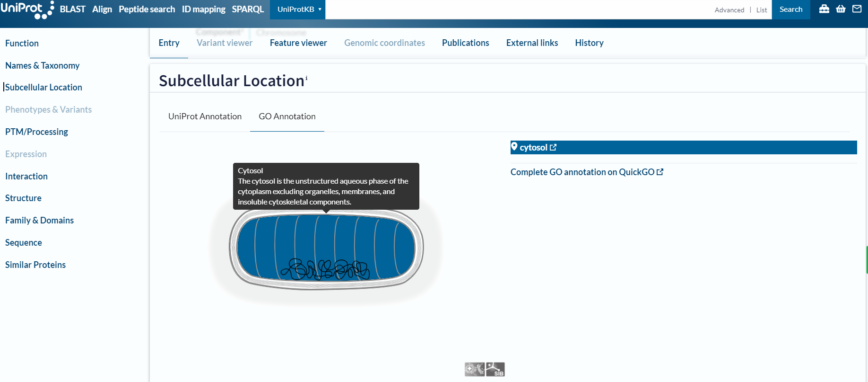Open the UniProt home logo
This screenshot has width=868, height=382.
(27, 9)
